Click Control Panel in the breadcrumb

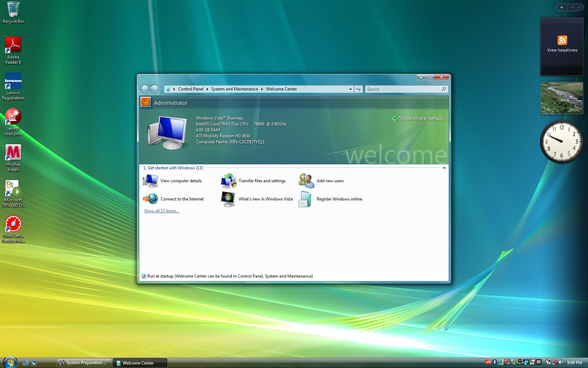190,89
